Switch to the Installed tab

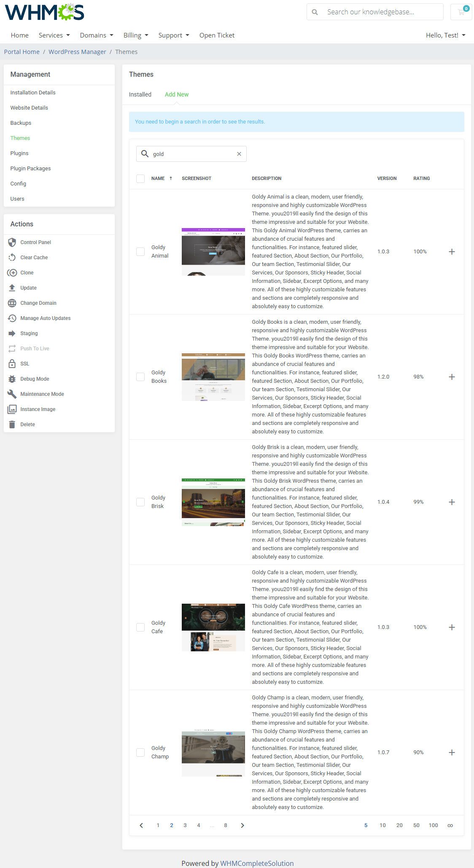[140, 94]
